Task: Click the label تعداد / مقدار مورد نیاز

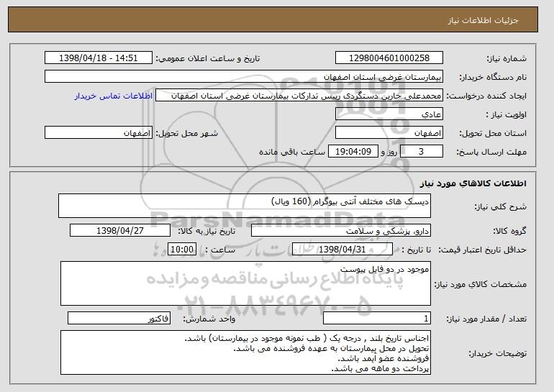Action: pos(486,319)
